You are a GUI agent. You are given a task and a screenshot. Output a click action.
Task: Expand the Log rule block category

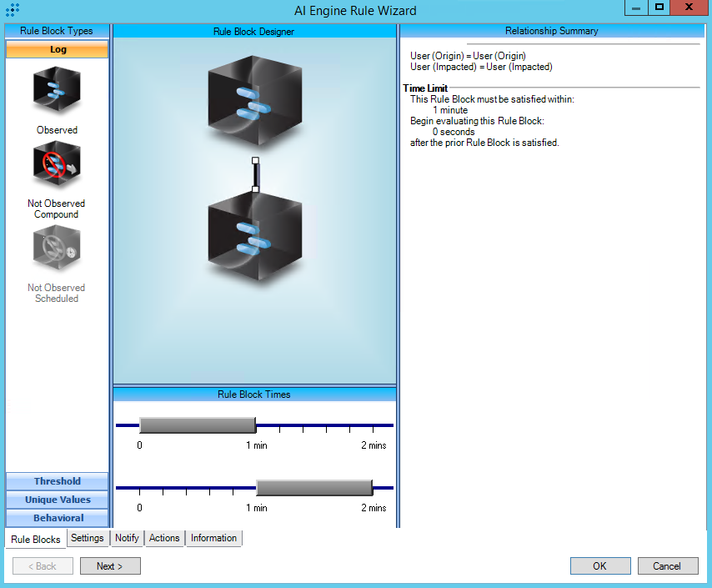point(58,49)
